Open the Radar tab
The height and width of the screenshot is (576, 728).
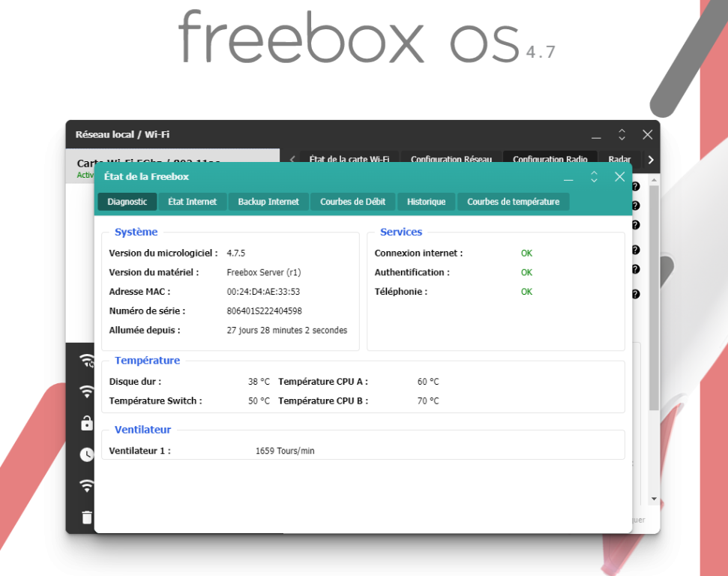pyautogui.click(x=619, y=157)
